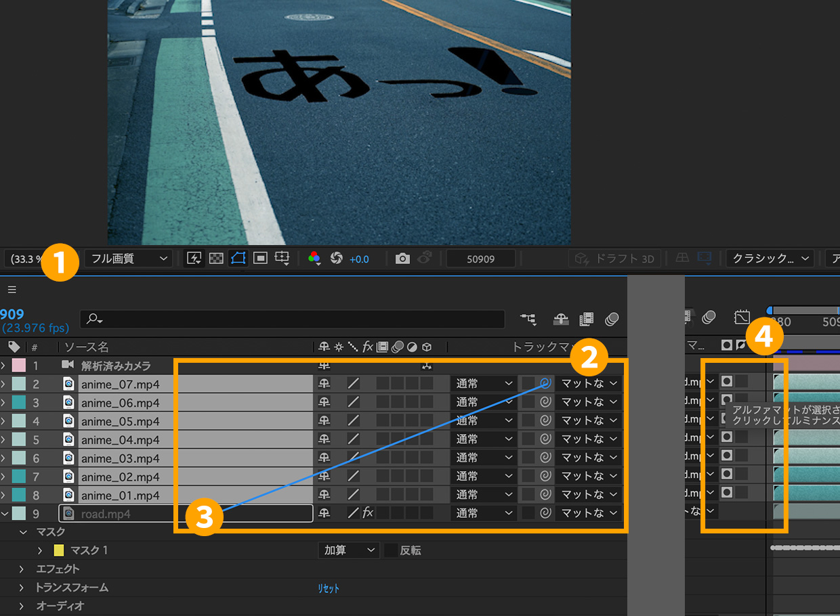Viewport: 840px width, 616px height.
Task: Open blend mode dropdown for anime_04.mp4
Action: (x=484, y=439)
